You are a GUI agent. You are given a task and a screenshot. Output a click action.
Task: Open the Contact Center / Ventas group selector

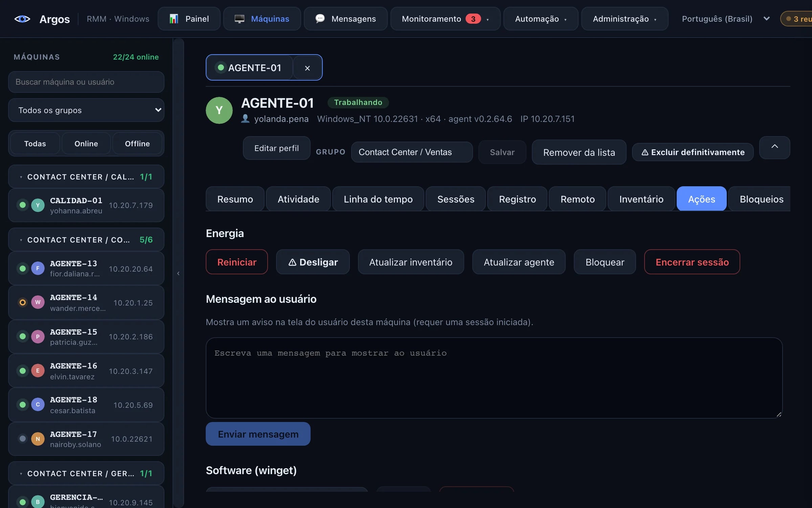[412, 152]
